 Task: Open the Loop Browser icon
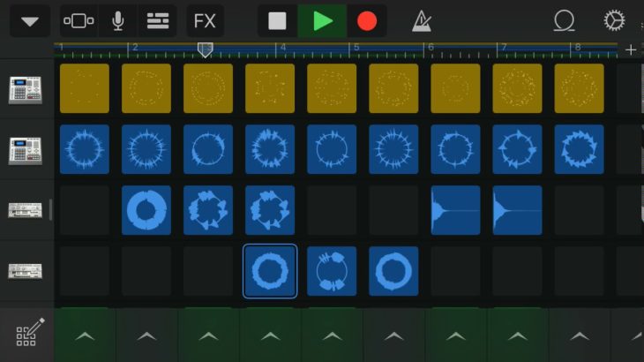click(x=564, y=21)
